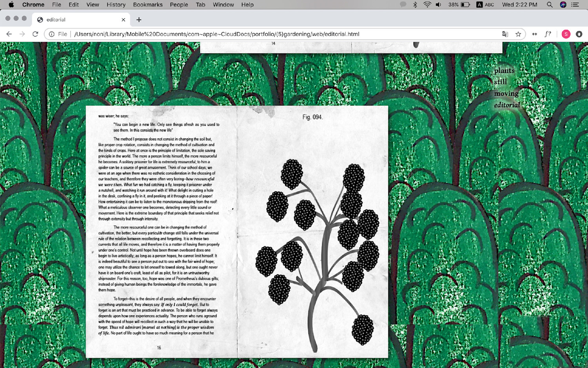Go back using the back arrow
Viewport: 588px width, 368px height.
coord(9,34)
